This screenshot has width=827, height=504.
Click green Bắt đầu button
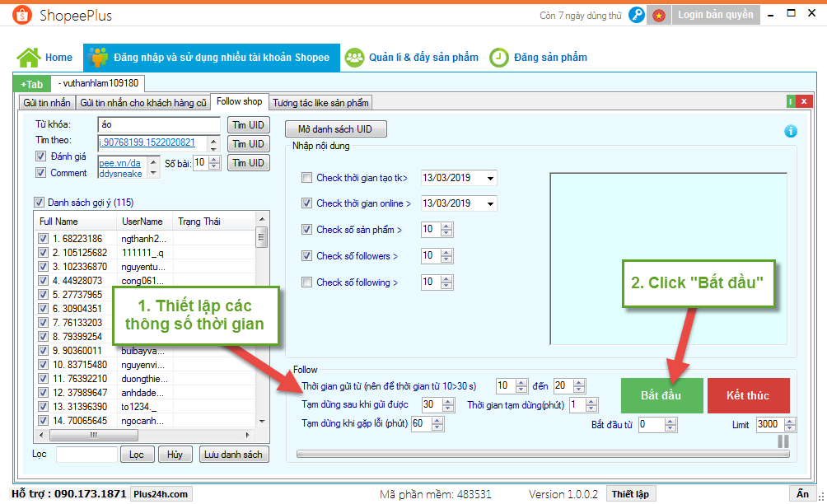(661, 395)
